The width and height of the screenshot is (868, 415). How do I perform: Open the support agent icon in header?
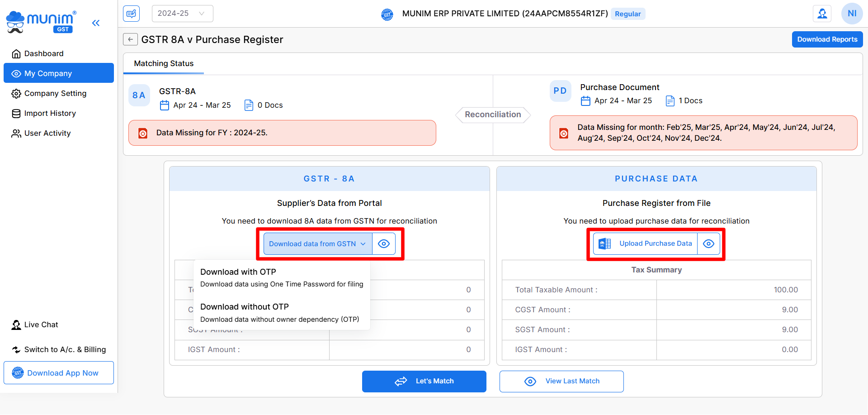pyautogui.click(x=822, y=14)
